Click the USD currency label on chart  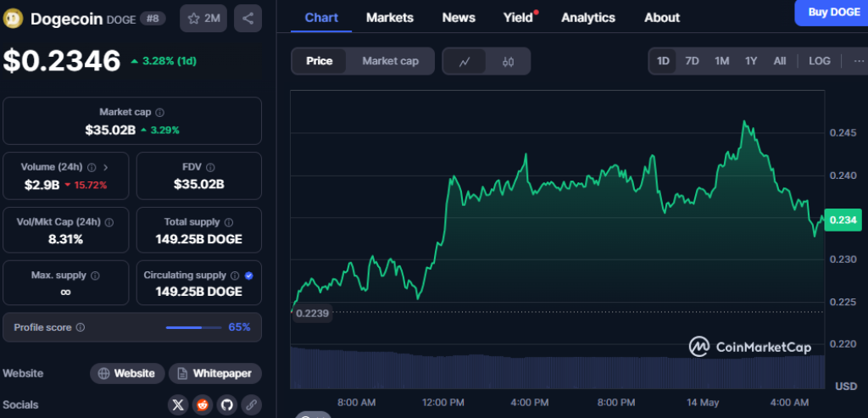(x=847, y=385)
